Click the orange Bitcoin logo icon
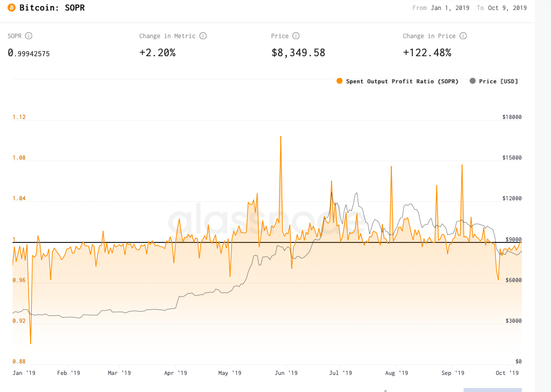This screenshot has height=392, width=551. (x=12, y=8)
